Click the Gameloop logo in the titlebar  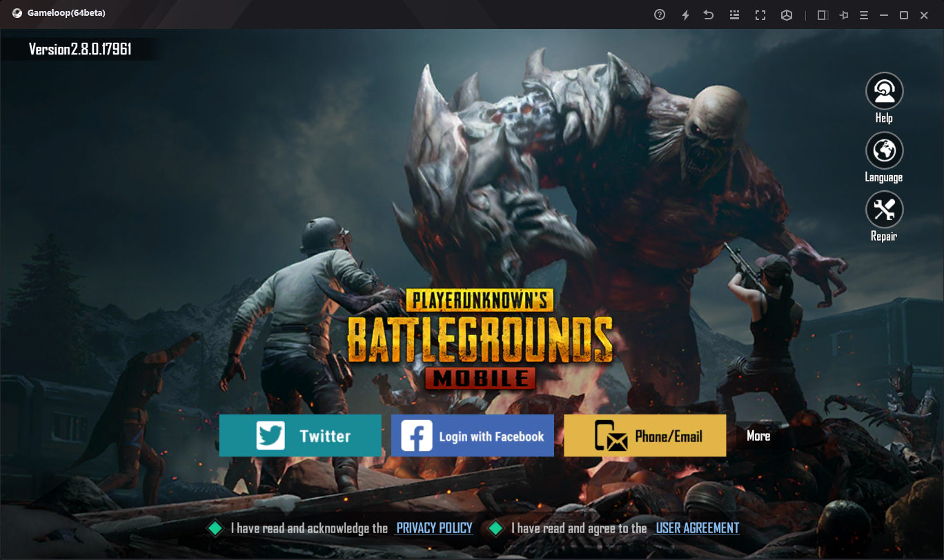pyautogui.click(x=17, y=12)
